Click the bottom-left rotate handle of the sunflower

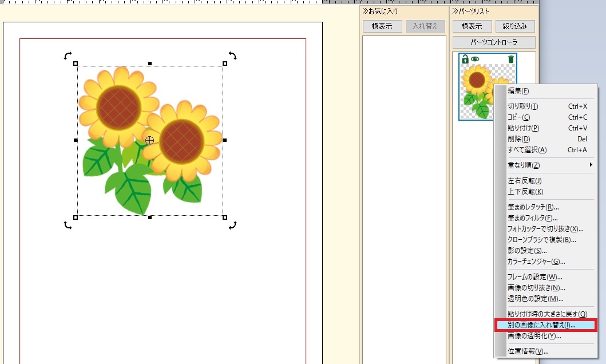[x=68, y=225]
